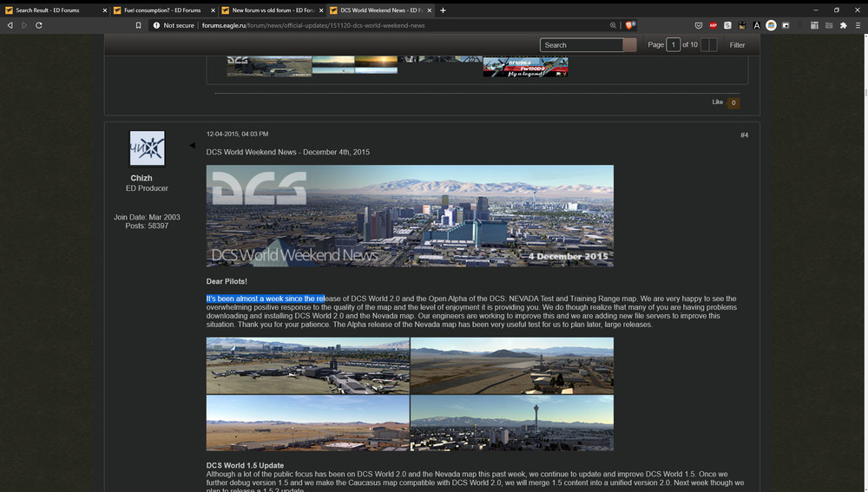The height and width of the screenshot is (492, 868).
Task: Collapse post with arrow beside Chizh avatar
Action: click(192, 146)
